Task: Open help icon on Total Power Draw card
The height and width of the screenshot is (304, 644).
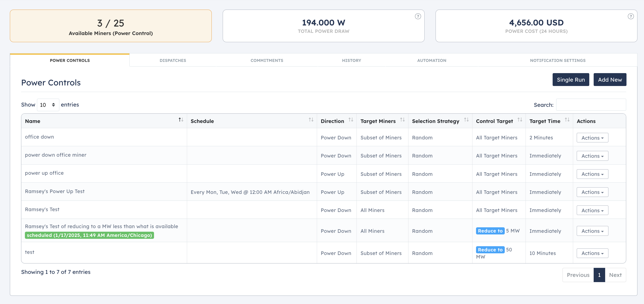Action: coord(418,16)
